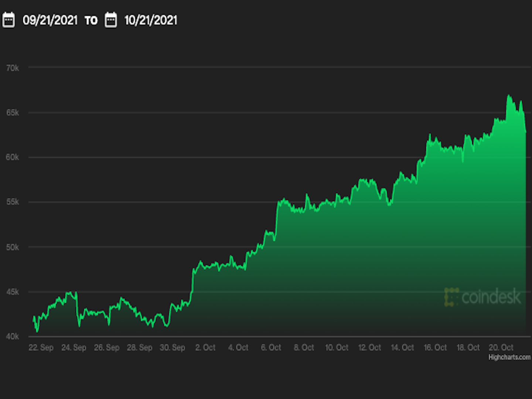
Task: Click the 20. Oct axis label
Action: pos(501,348)
